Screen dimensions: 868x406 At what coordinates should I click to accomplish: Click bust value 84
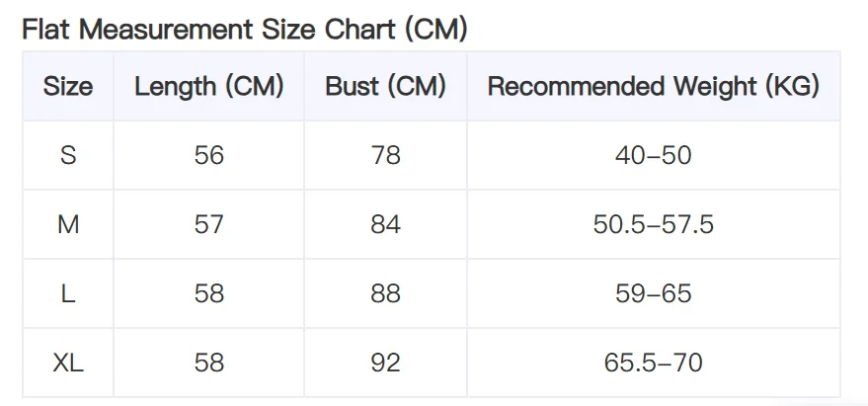coord(385,224)
